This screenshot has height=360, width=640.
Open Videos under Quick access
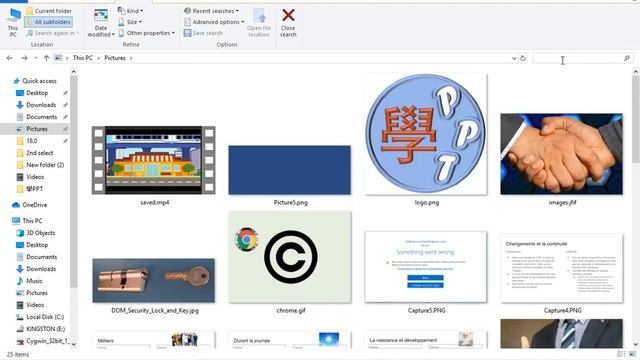35,177
